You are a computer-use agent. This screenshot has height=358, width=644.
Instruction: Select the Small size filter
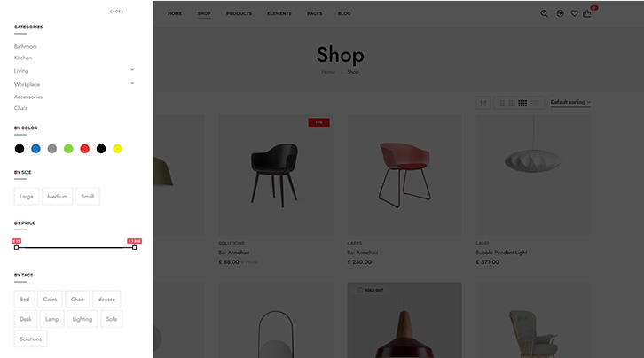(x=88, y=197)
